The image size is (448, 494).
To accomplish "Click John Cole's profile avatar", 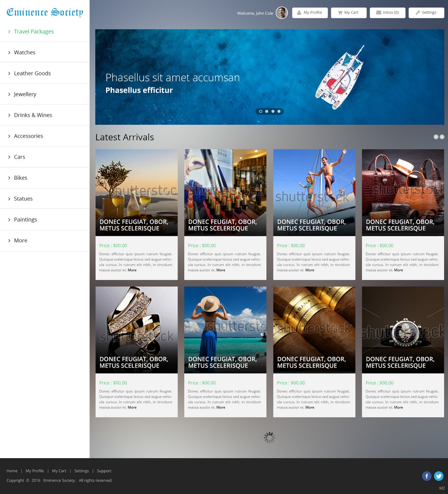I will (281, 13).
